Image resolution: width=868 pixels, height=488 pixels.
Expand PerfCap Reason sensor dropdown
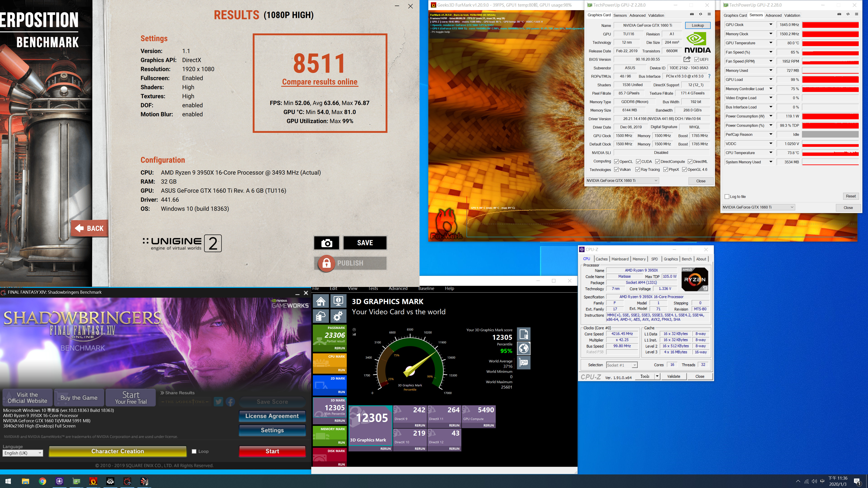click(771, 134)
